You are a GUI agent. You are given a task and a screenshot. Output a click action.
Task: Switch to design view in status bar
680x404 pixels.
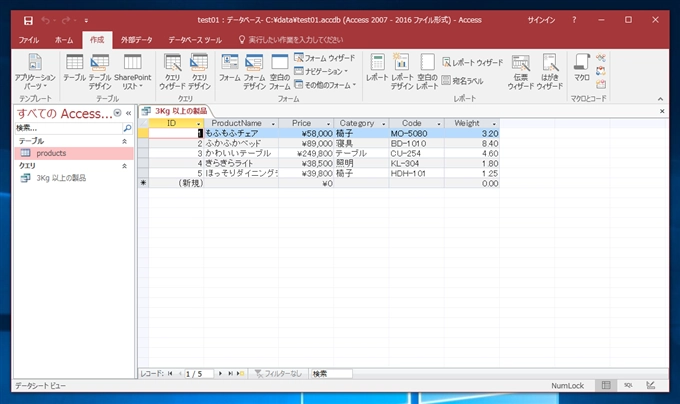point(650,385)
